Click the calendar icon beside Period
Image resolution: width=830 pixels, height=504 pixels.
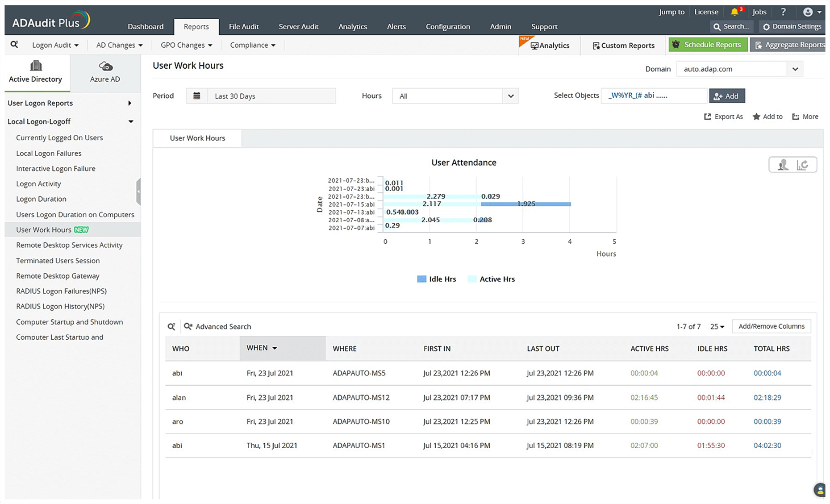click(x=197, y=96)
